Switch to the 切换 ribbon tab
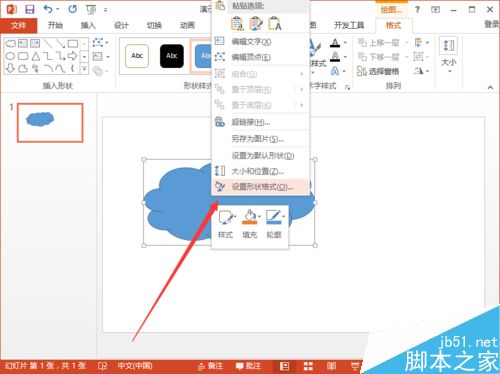Image resolution: width=500 pixels, height=374 pixels. click(154, 25)
